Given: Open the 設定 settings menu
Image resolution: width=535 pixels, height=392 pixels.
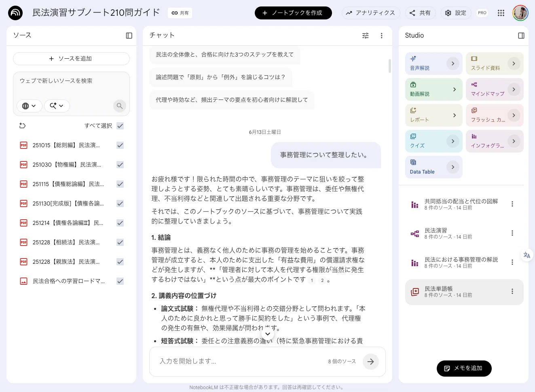Looking at the screenshot, I should click(x=456, y=13).
